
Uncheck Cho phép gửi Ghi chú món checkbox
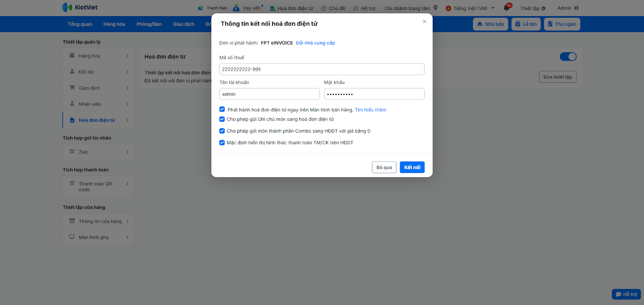(x=222, y=119)
